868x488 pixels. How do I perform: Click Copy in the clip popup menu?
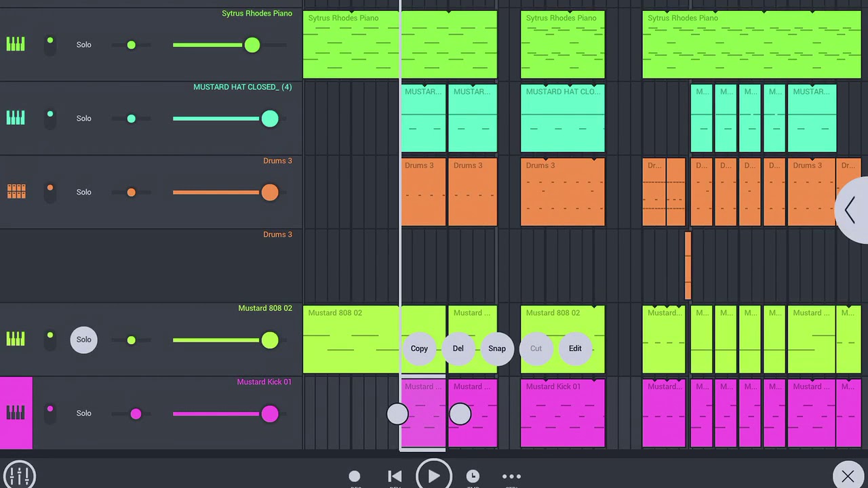(x=419, y=348)
